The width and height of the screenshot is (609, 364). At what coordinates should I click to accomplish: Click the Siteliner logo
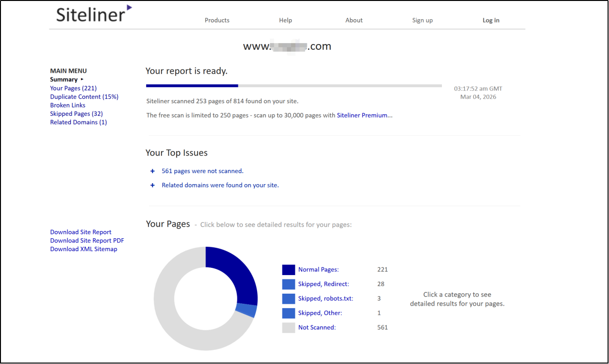tap(94, 13)
